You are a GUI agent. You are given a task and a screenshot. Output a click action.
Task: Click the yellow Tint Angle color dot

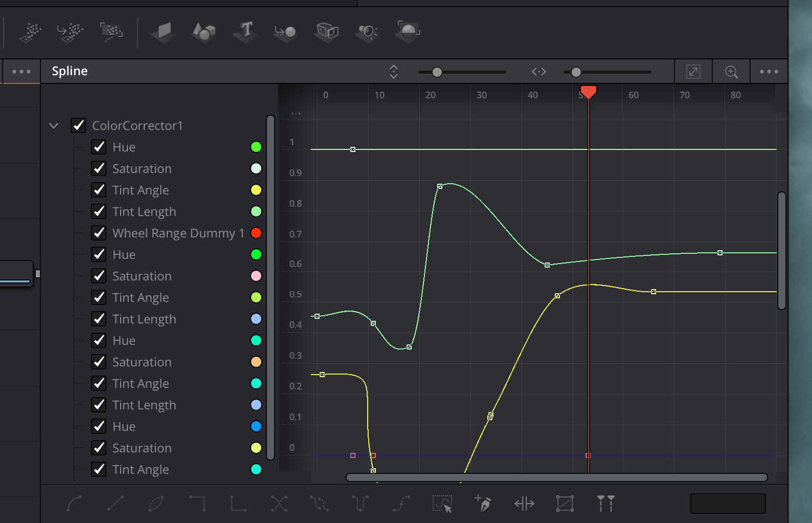pos(256,190)
